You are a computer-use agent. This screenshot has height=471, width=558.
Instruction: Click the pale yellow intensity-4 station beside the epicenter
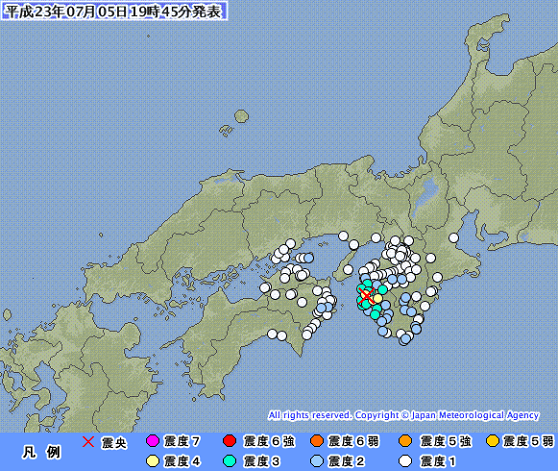point(378,298)
